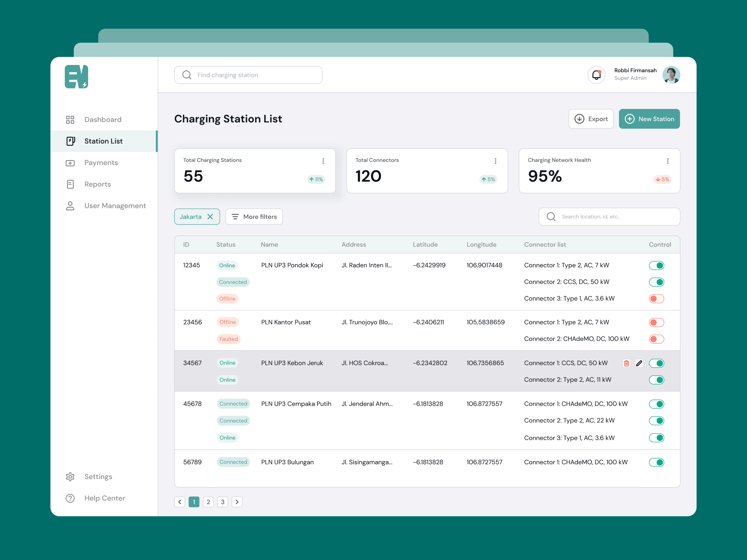Go to page 2
This screenshot has width=747, height=560.
point(208,502)
